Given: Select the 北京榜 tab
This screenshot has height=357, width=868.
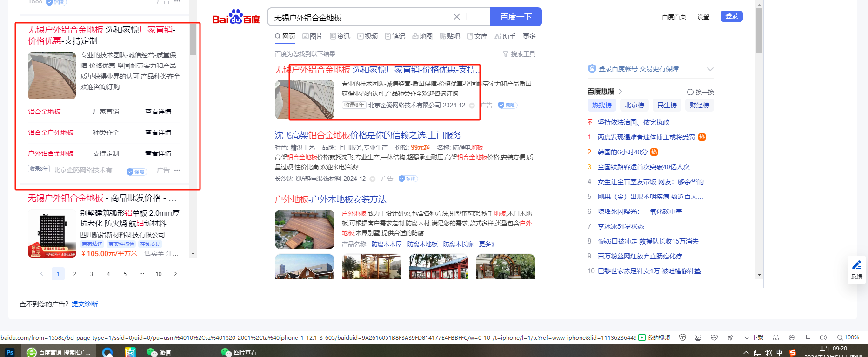Looking at the screenshot, I should pyautogui.click(x=634, y=105).
